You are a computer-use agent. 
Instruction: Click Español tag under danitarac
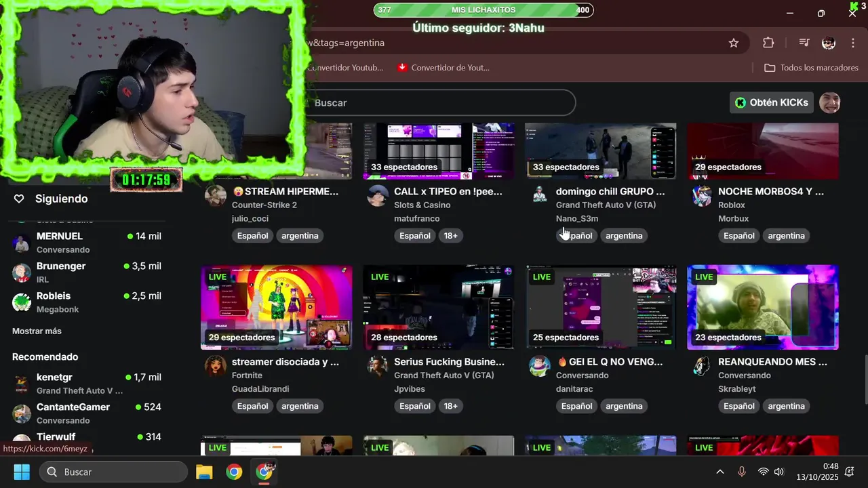tap(577, 406)
